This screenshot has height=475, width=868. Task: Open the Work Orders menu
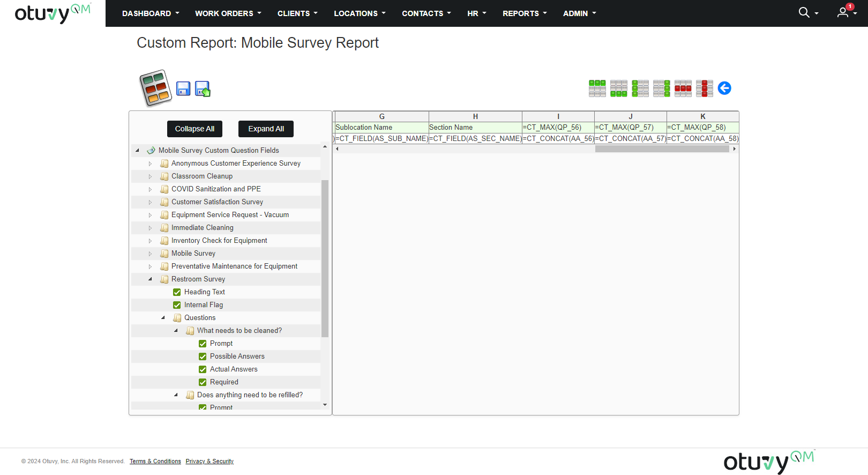click(x=228, y=13)
